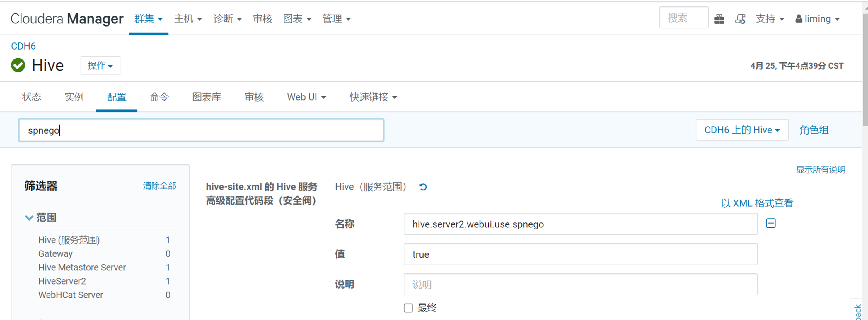Click the 说明 description field
The height and width of the screenshot is (320, 868).
pos(580,285)
